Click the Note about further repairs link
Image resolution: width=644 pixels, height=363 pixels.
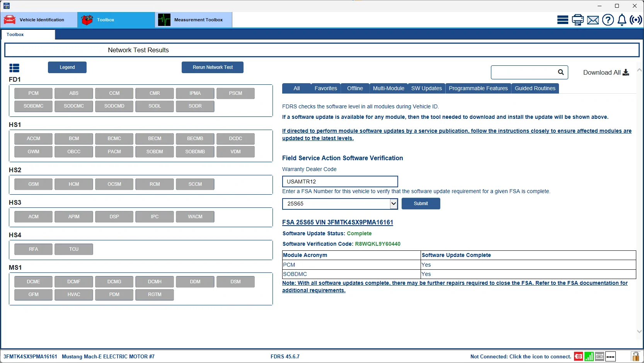click(x=455, y=287)
